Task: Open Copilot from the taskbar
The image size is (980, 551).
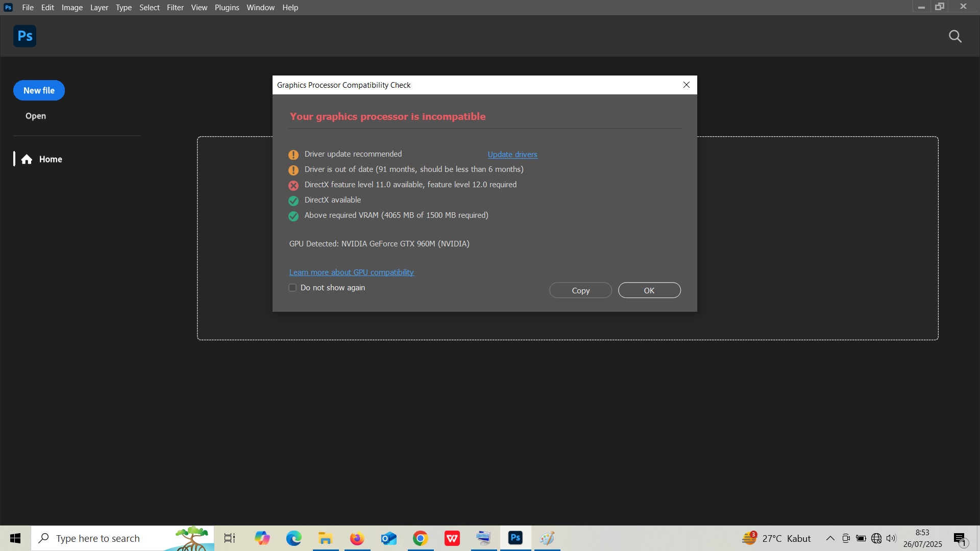Action: point(262,538)
